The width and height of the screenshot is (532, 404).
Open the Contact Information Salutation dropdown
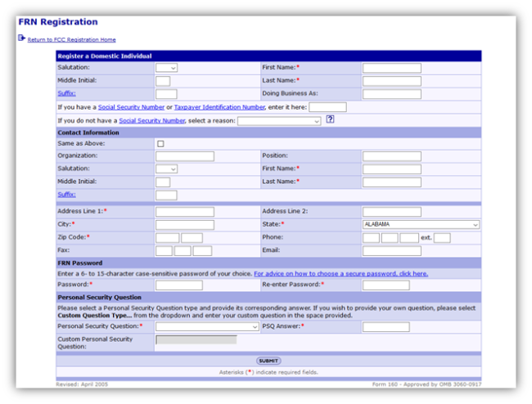pos(166,169)
